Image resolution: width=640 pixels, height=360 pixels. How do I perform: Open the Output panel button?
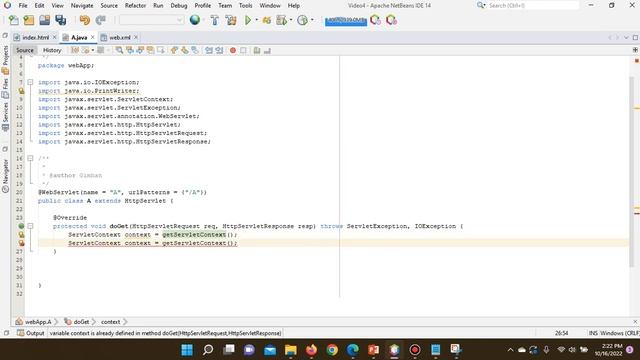(x=31, y=333)
